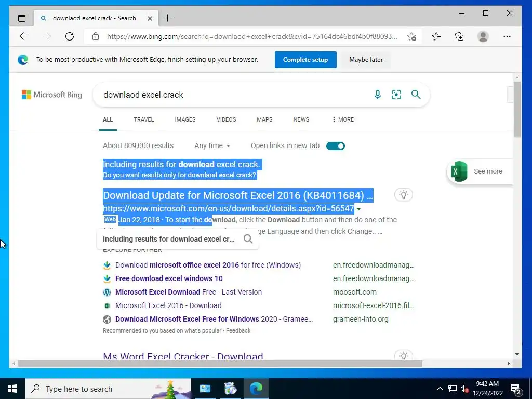Click lightbulb icon beside Excel 2016 result

403,195
